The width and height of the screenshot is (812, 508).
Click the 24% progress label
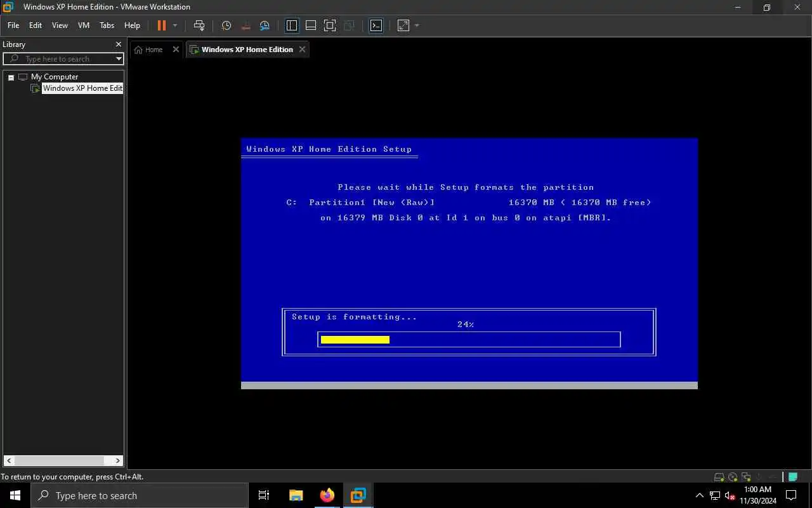466,324
